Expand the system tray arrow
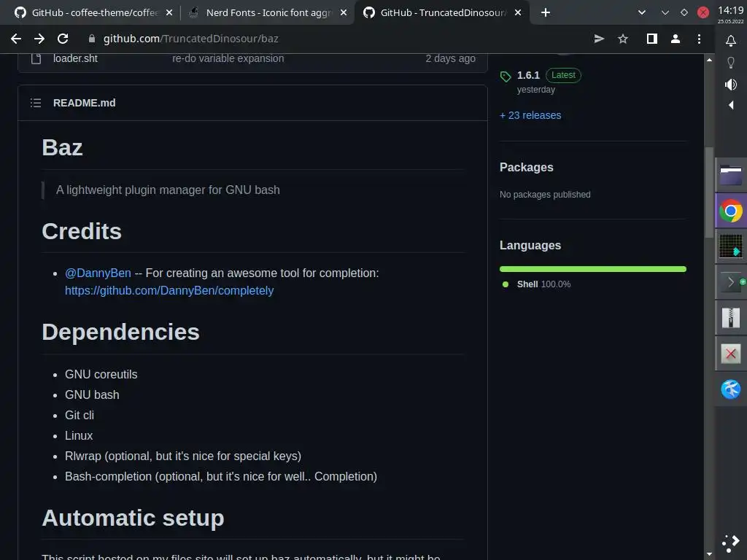This screenshot has height=560, width=747. pos(730,105)
